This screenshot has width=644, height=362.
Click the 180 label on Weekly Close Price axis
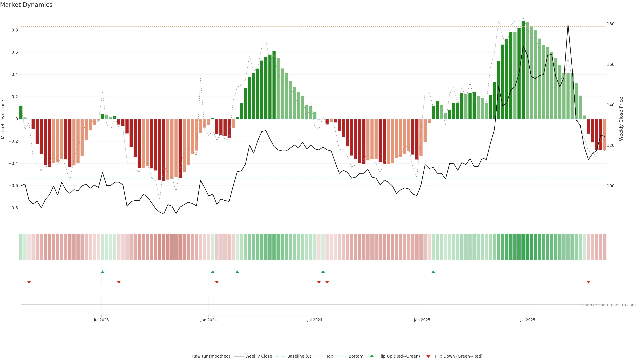[x=610, y=24]
